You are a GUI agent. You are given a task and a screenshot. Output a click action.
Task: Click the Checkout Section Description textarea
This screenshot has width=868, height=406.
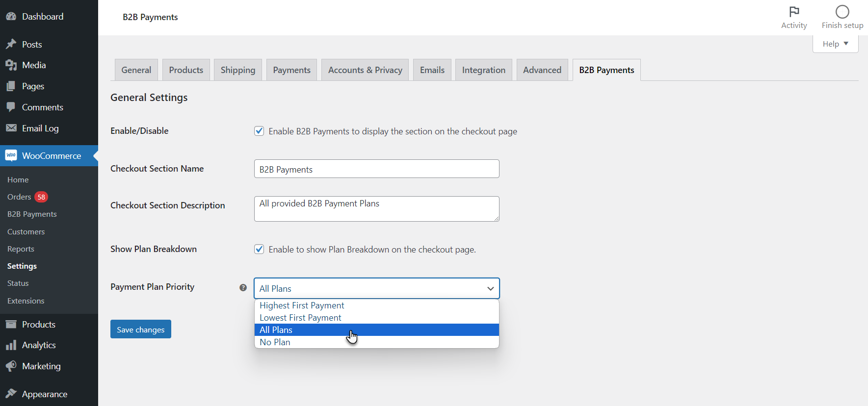tap(377, 209)
